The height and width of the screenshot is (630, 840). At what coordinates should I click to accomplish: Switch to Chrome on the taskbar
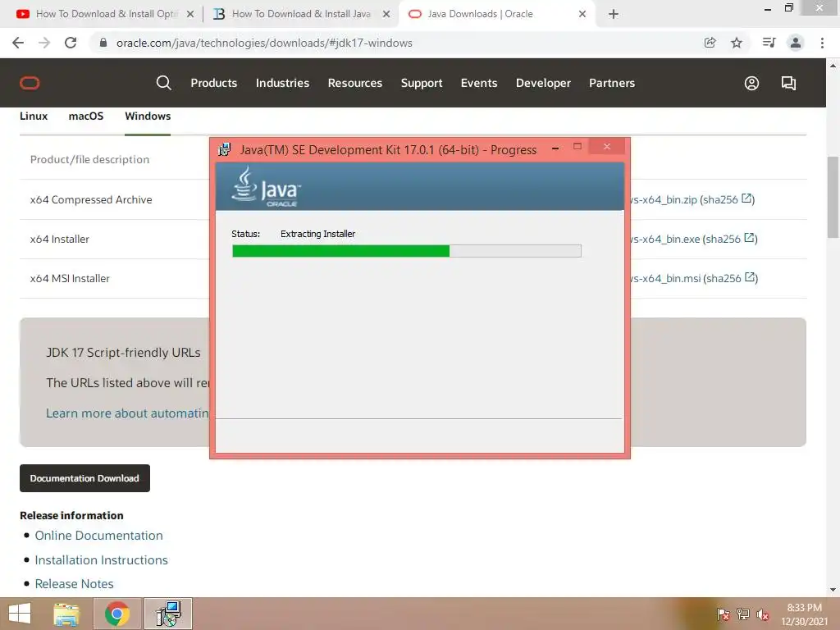point(117,614)
